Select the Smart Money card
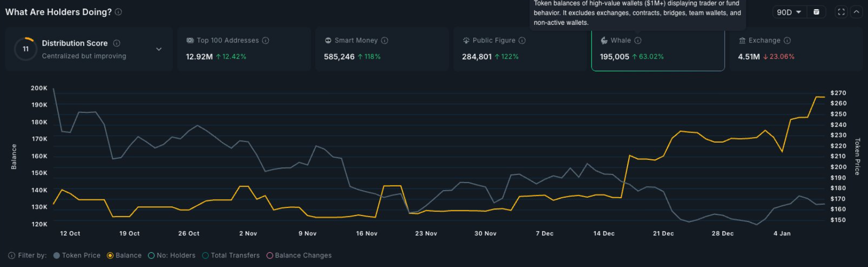The image size is (868, 267). (x=382, y=49)
